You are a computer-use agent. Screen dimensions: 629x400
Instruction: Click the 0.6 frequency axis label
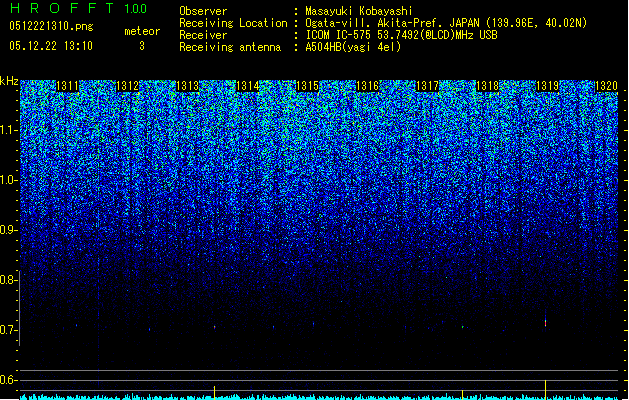[9, 380]
